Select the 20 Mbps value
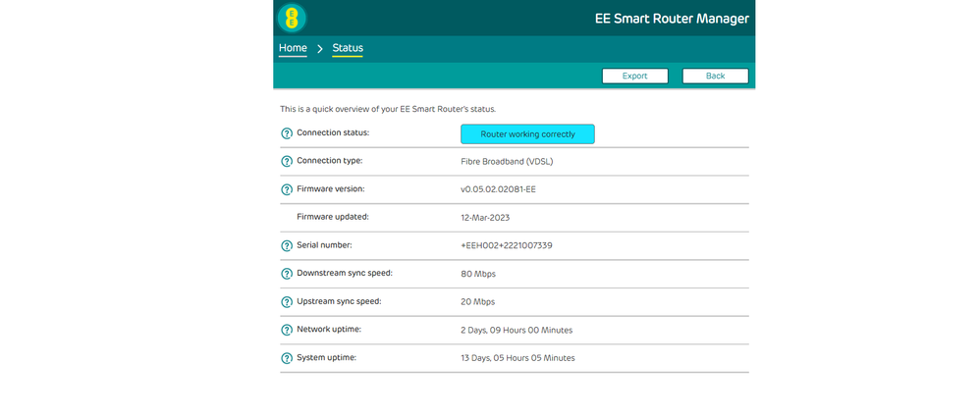The height and width of the screenshot is (417, 980). 477,302
